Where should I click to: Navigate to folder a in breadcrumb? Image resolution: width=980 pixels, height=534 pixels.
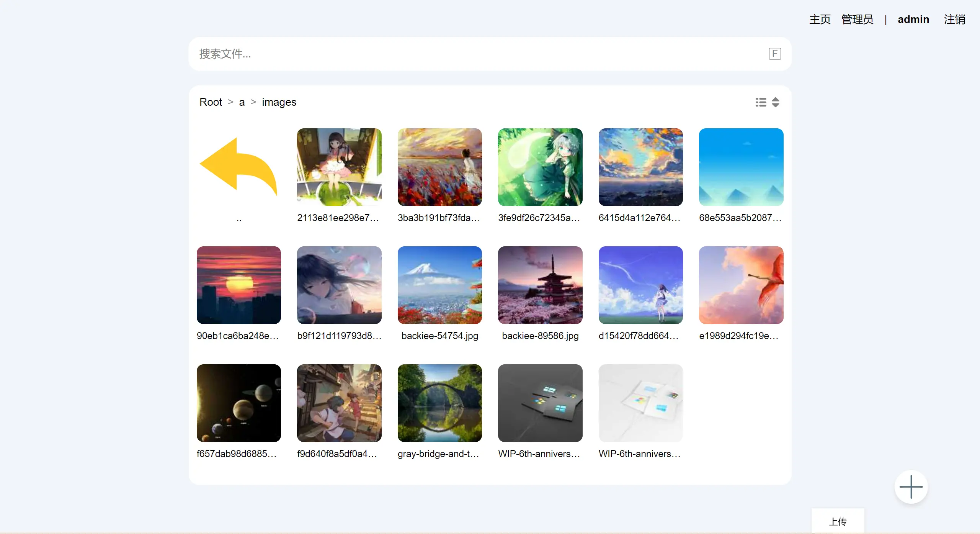point(242,102)
